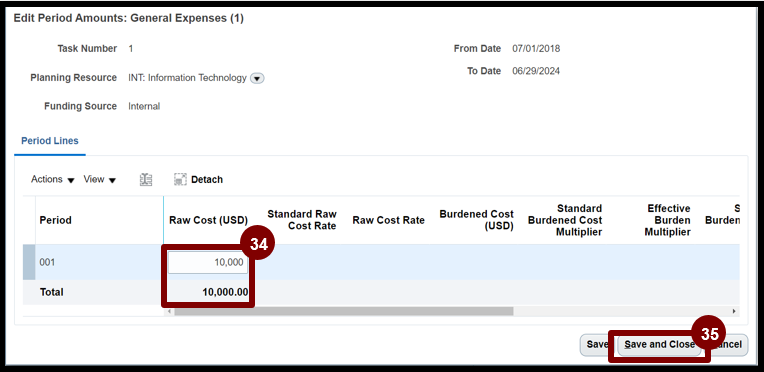Click the horizontal scrollbar thumb
The width and height of the screenshot is (764, 372).
point(344,311)
